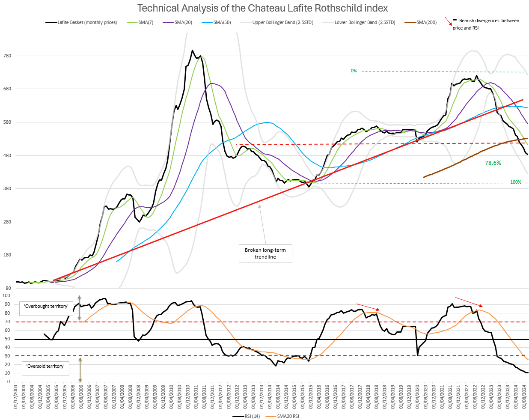
Task: Click the first date label 01/12/2003
Action: coord(16,397)
